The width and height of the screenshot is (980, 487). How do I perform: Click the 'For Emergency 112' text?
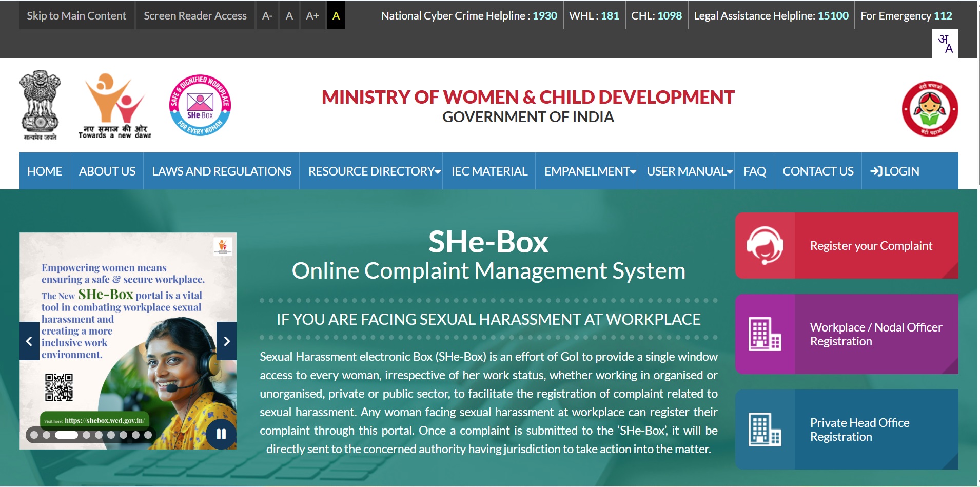(x=906, y=16)
